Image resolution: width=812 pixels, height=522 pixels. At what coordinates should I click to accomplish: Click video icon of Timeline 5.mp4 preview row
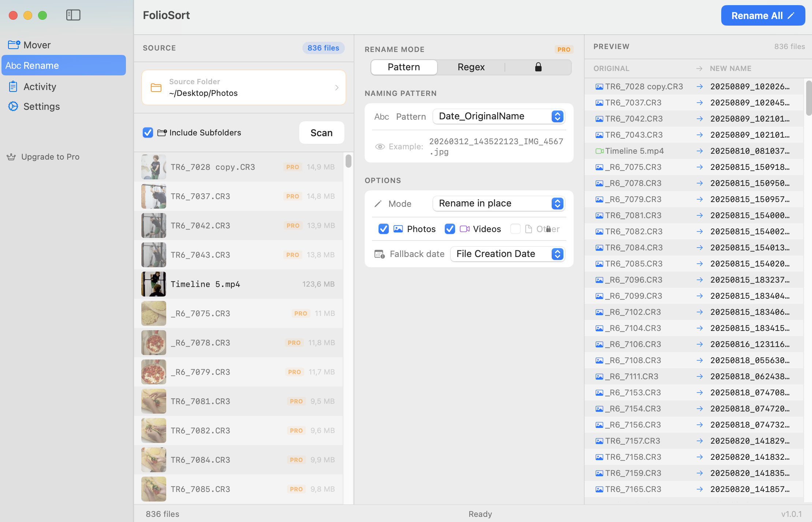coord(599,151)
